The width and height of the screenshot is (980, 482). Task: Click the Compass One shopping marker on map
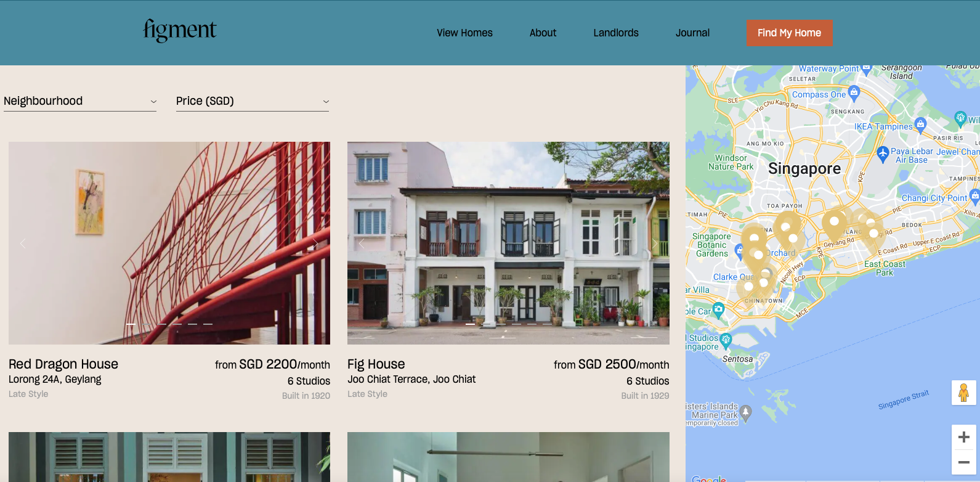[854, 93]
